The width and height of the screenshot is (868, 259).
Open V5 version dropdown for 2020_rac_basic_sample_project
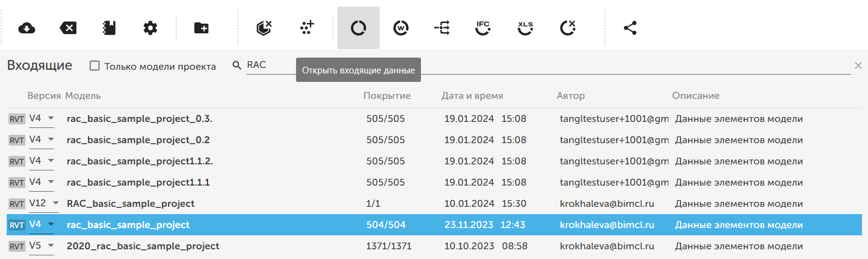pos(42,246)
